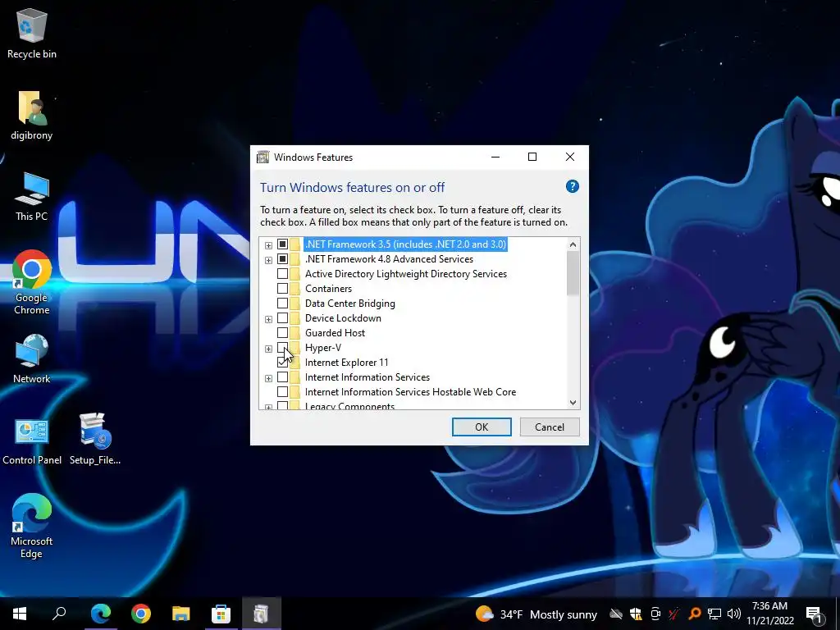Image resolution: width=840 pixels, height=630 pixels.
Task: Select the digibrony user folder icon
Action: click(32, 115)
